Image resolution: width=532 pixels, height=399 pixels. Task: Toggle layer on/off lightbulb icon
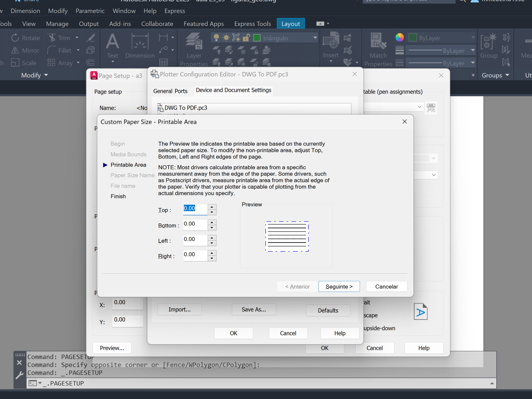click(x=216, y=38)
